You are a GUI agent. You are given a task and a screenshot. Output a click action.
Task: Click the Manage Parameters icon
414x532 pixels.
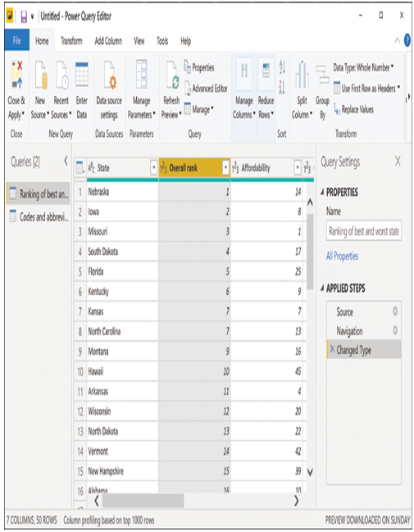tap(142, 74)
